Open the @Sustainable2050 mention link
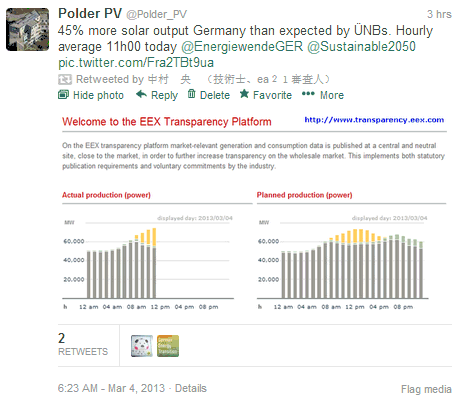Screen dimensions: 461x404 361,46
